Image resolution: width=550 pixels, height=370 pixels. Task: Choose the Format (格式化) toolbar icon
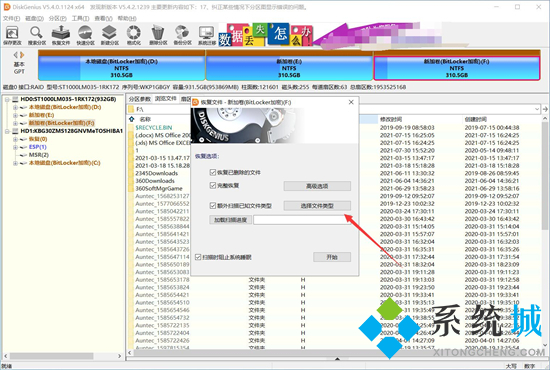134,35
